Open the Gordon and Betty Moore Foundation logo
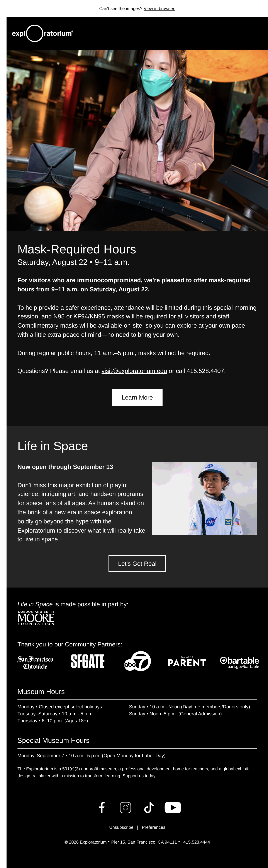Screen dimensions: 268x868 click(36, 618)
